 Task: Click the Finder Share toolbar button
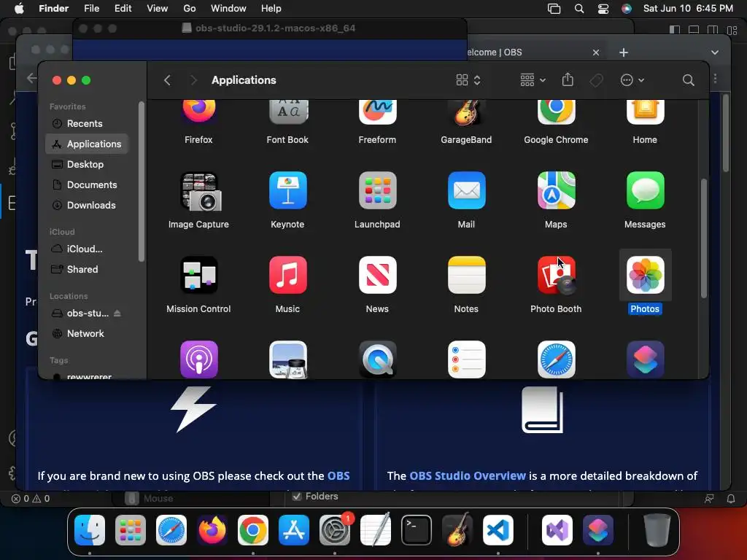click(568, 79)
